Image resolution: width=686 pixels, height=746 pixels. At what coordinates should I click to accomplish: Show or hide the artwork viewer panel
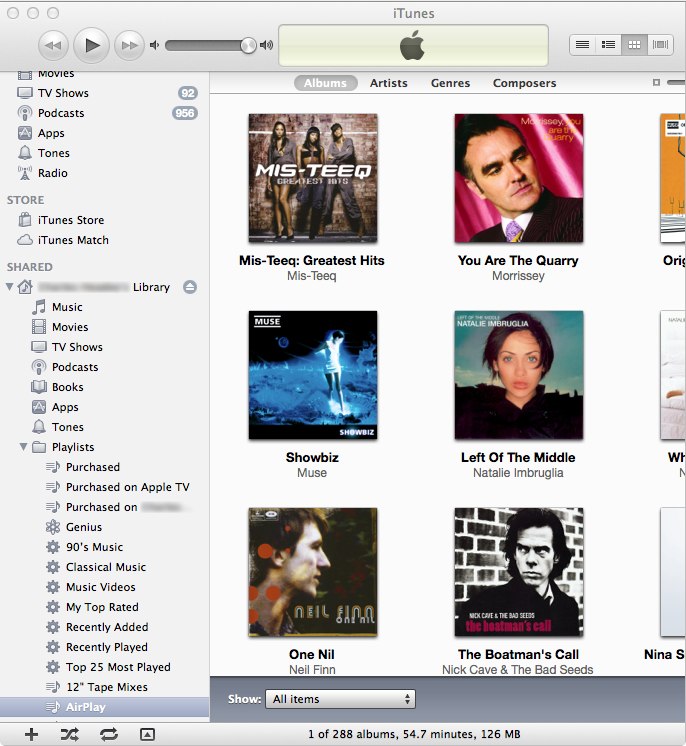pos(147,734)
